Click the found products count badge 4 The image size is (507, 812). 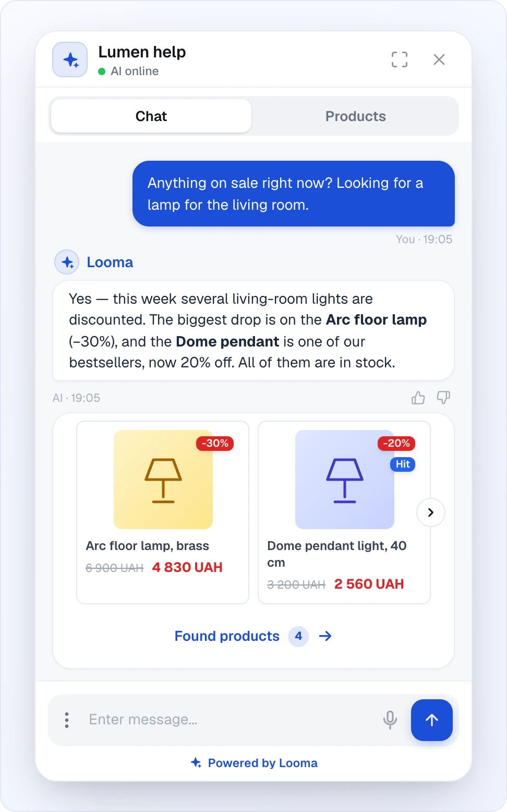(298, 636)
